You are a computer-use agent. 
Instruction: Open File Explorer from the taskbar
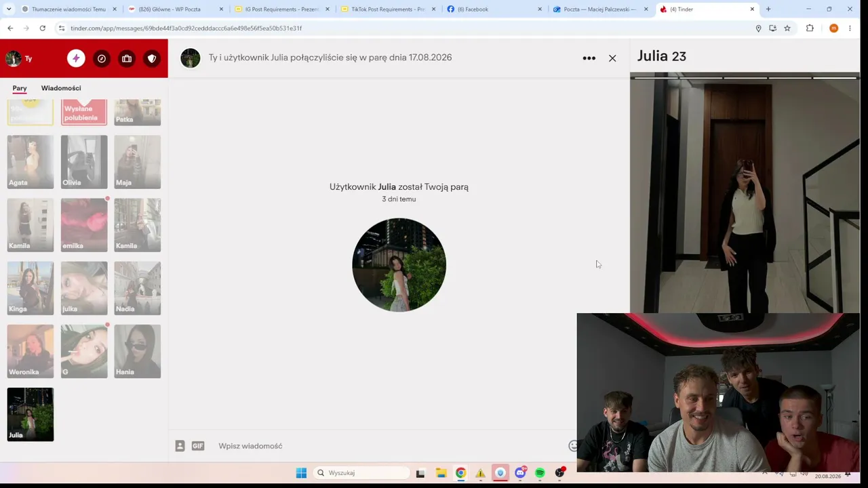coord(441,473)
